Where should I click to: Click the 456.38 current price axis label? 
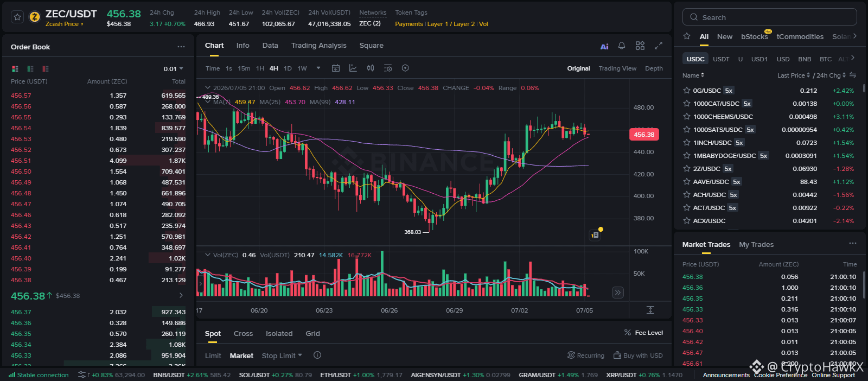[644, 135]
